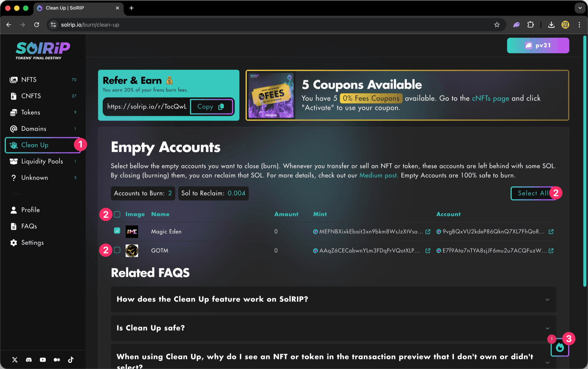Go back in the browser
This screenshot has width=588, height=369.
pos(9,25)
